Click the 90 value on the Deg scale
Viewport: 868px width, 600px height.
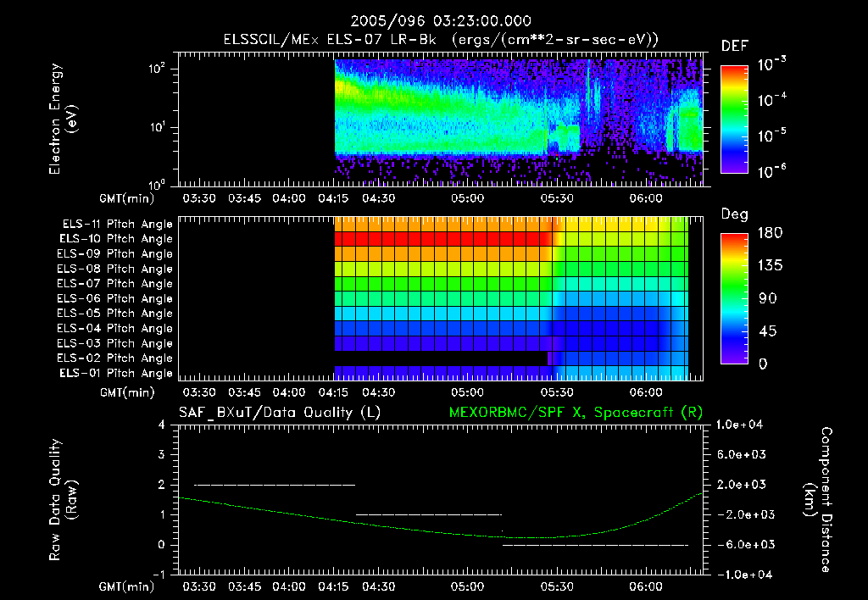(x=767, y=298)
